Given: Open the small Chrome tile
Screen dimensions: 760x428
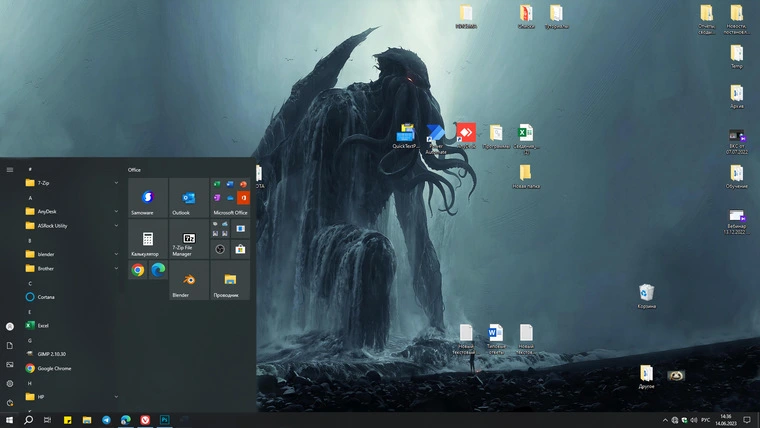Looking at the screenshot, I should point(138,270).
